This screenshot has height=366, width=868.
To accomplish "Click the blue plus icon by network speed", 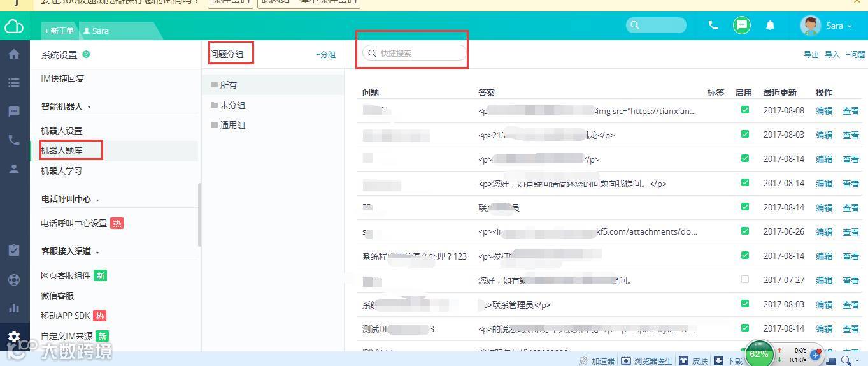I will [x=815, y=355].
